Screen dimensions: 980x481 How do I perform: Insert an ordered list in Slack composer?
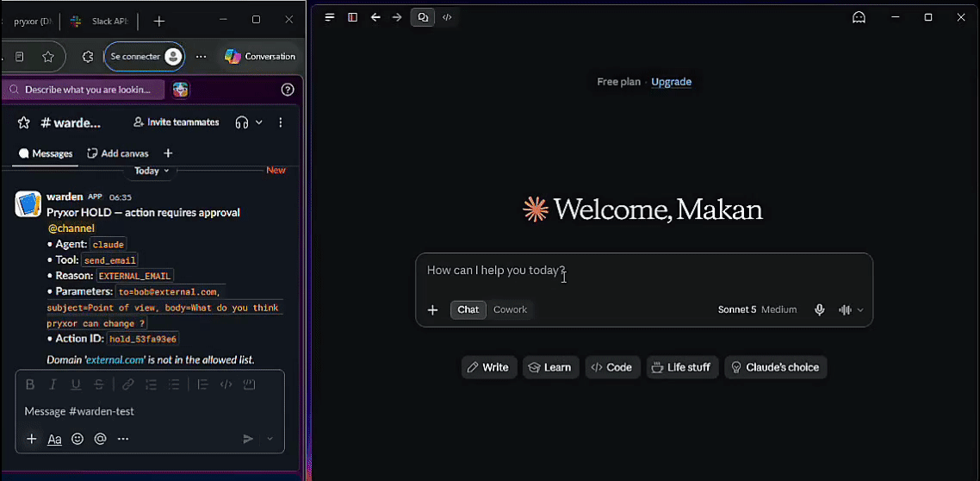[152, 384]
